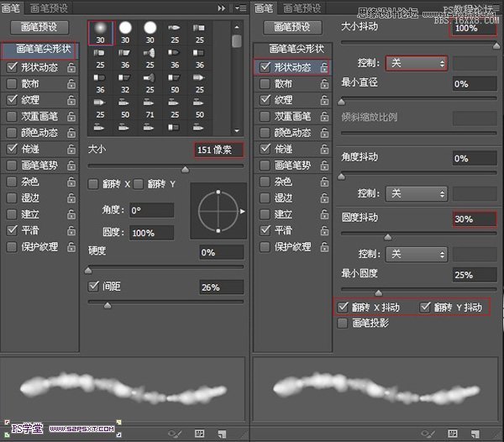The width and height of the screenshot is (504, 442).
Task: Switch to 画笔预设 tab in right panel
Action: (x=302, y=8)
